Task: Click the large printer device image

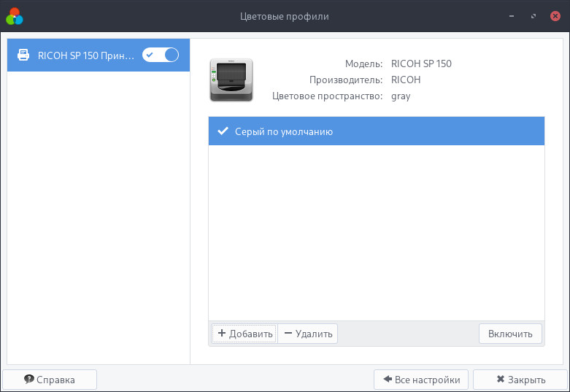Action: (x=231, y=80)
